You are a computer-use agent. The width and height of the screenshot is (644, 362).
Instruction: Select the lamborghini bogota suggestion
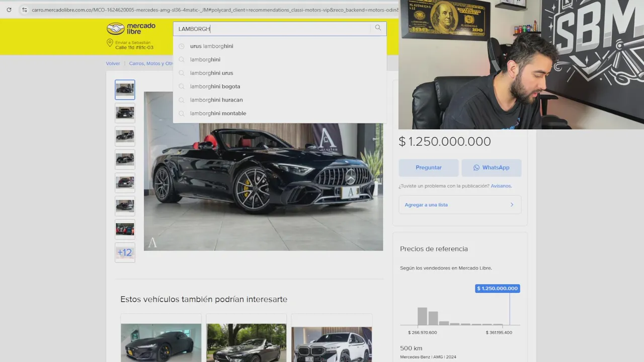[280, 86]
